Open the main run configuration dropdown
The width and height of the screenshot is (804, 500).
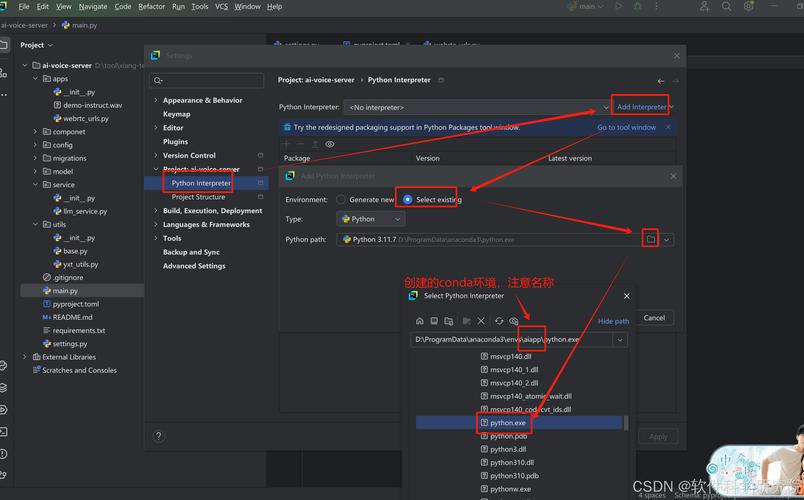[587, 6]
